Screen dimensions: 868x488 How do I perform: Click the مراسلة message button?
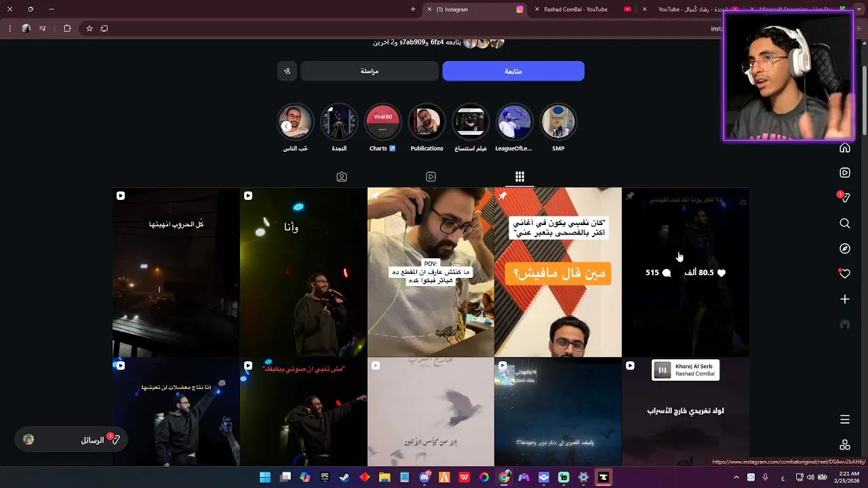point(370,71)
